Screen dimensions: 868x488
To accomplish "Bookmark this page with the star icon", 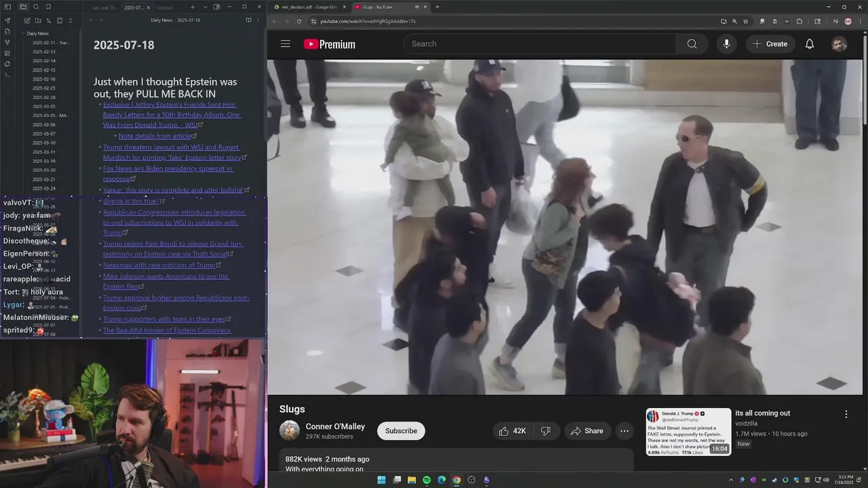I will 746,21.
